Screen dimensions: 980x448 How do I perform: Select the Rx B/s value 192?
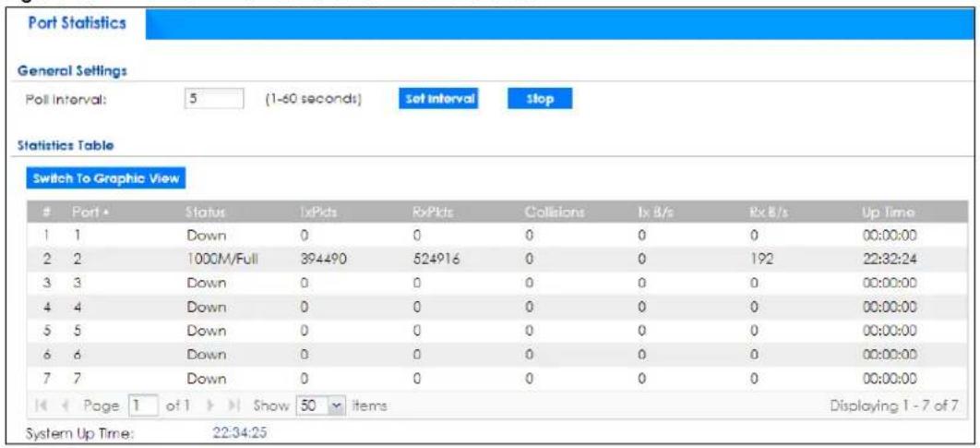click(x=763, y=260)
